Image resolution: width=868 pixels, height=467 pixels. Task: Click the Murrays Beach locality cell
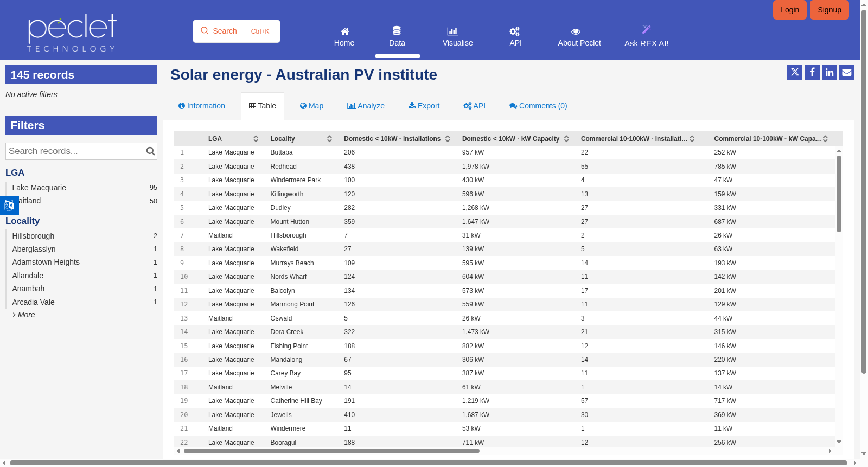click(292, 263)
